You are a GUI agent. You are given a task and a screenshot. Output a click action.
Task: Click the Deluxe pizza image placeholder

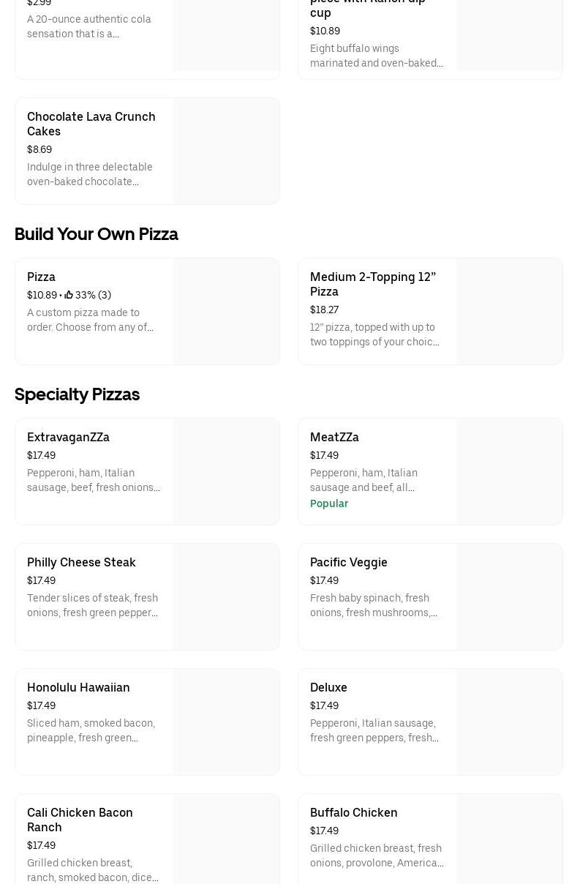[509, 722]
